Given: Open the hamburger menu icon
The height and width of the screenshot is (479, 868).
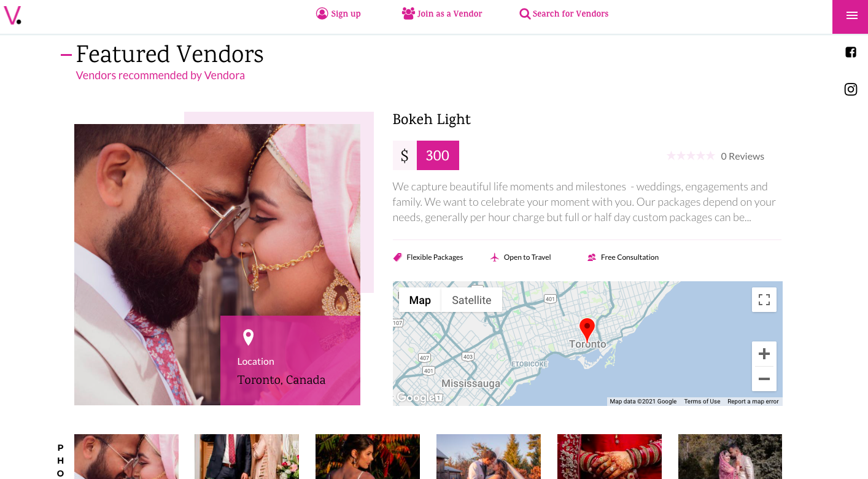Looking at the screenshot, I should coord(851,16).
